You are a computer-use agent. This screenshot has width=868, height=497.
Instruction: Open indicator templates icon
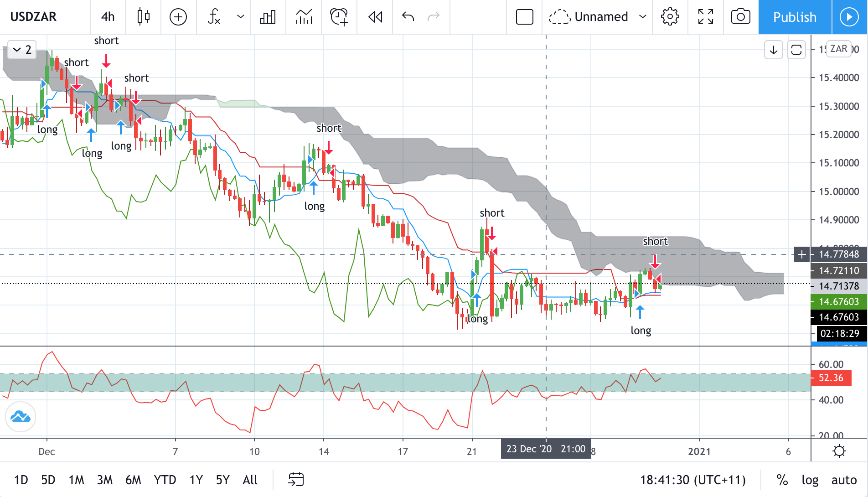304,17
